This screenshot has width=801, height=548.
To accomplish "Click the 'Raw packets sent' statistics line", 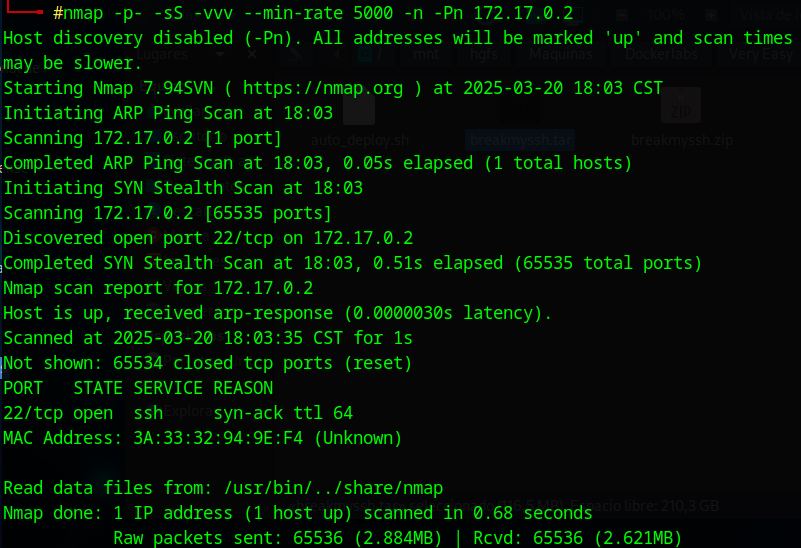I will [x=397, y=538].
